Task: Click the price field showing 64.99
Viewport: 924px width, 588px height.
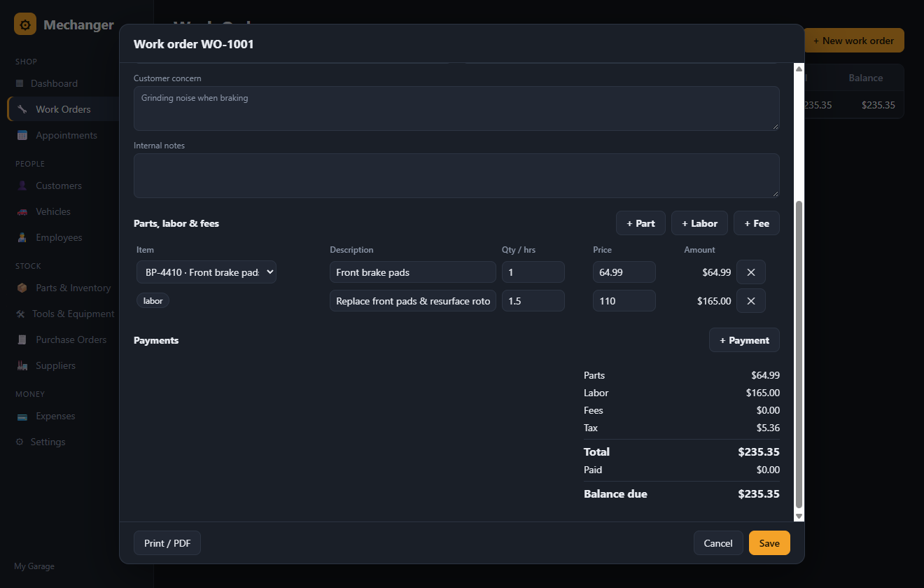Action: [x=624, y=272]
